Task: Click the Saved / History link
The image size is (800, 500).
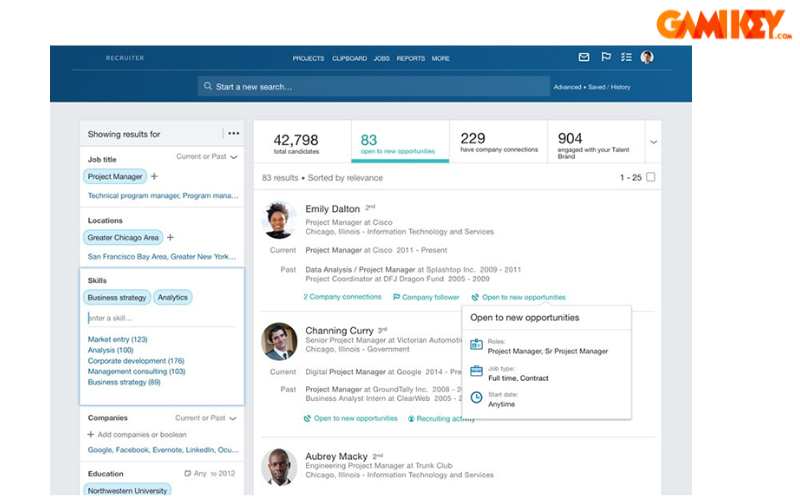Action: pos(609,87)
